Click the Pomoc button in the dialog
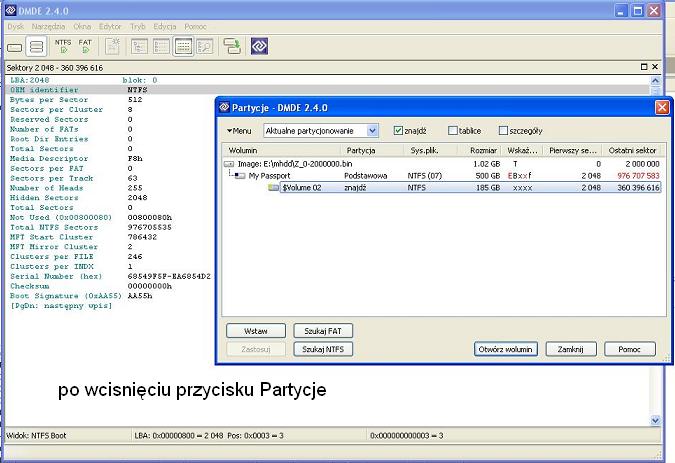675x463 pixels. [x=630, y=349]
